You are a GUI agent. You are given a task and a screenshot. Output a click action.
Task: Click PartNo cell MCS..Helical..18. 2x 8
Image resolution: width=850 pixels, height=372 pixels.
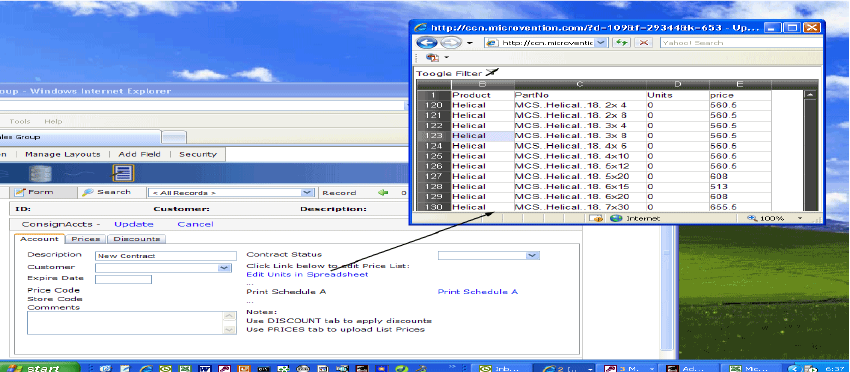(x=580, y=116)
